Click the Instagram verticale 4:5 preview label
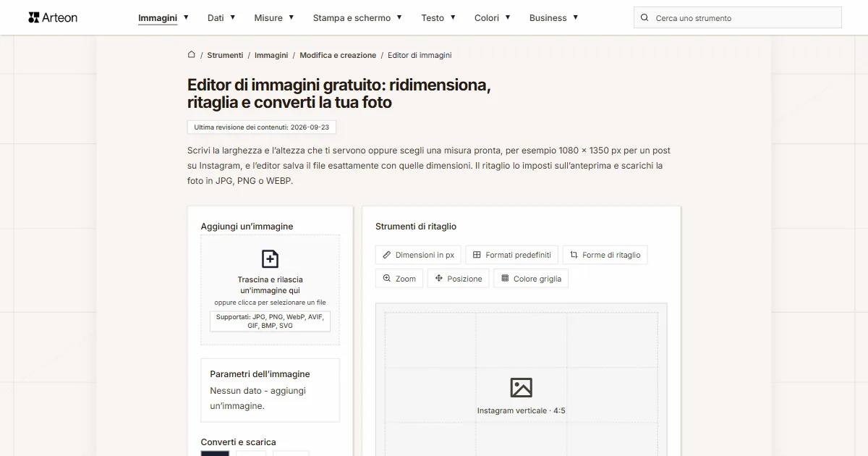The image size is (868, 456). (521, 410)
